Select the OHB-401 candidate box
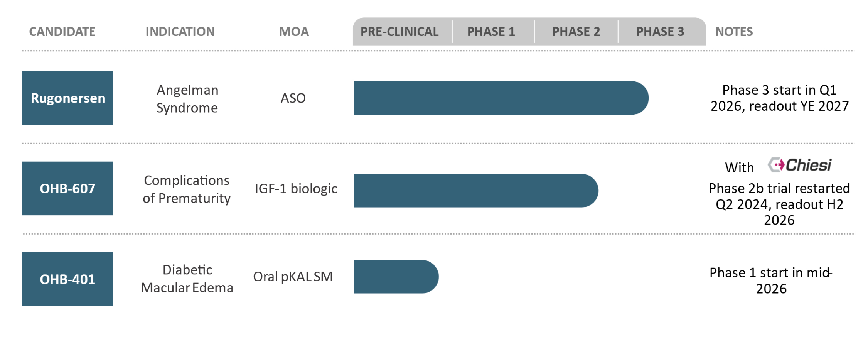Screen dimensions: 868x338 click(67, 279)
